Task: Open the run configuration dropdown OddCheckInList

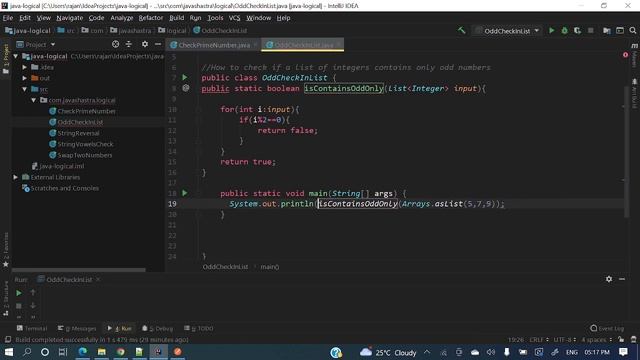Action: pyautogui.click(x=508, y=31)
